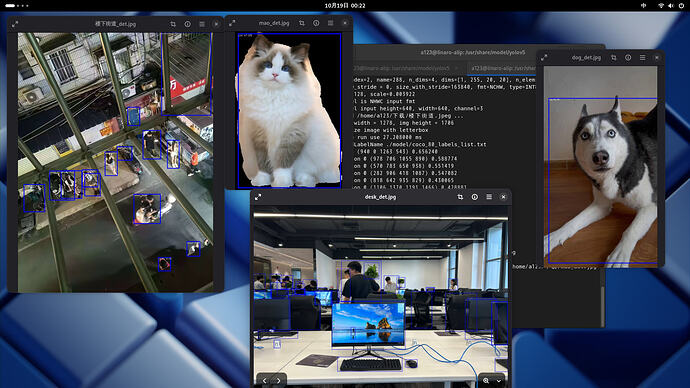Close the first terminal tab
This screenshot has height=388, width=690.
[x=457, y=68]
